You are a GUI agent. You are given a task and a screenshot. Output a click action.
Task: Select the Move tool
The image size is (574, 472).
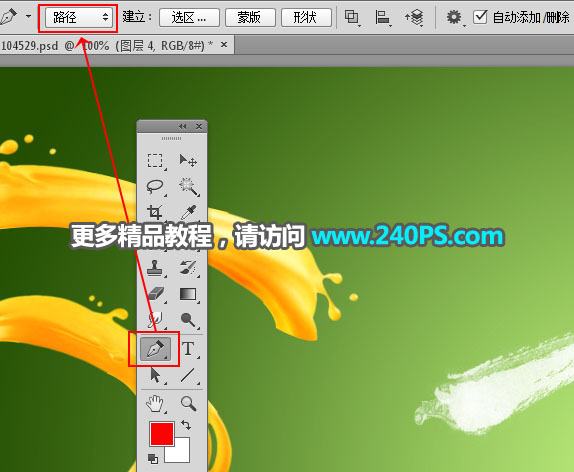(x=188, y=160)
